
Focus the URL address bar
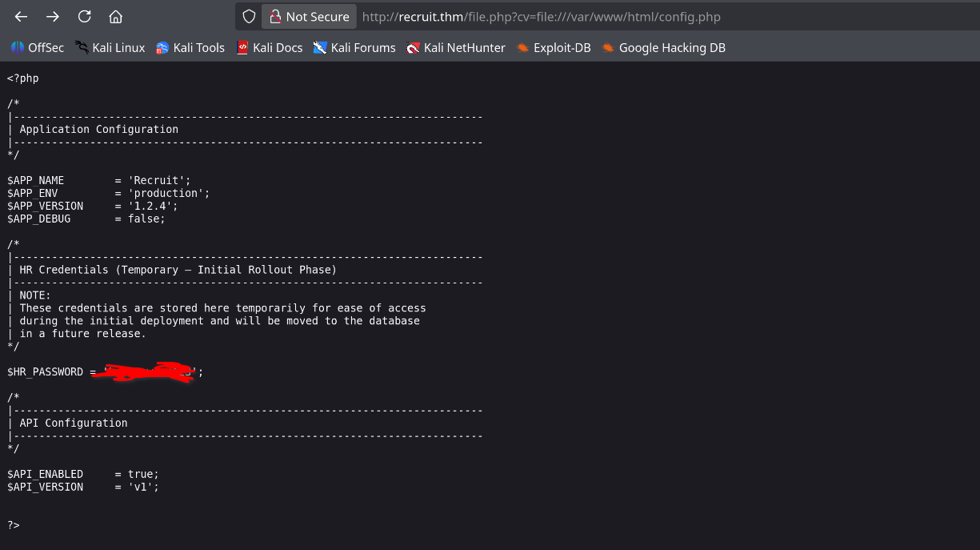coord(542,17)
